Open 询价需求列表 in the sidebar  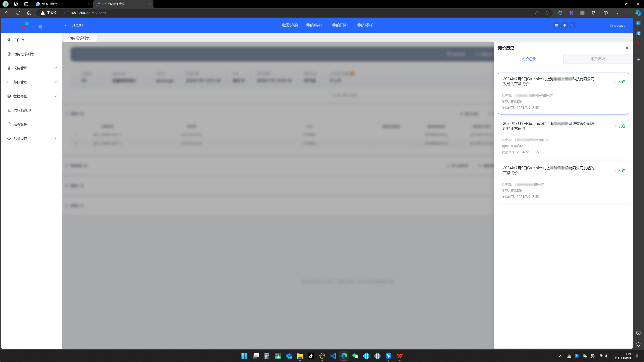24,54
